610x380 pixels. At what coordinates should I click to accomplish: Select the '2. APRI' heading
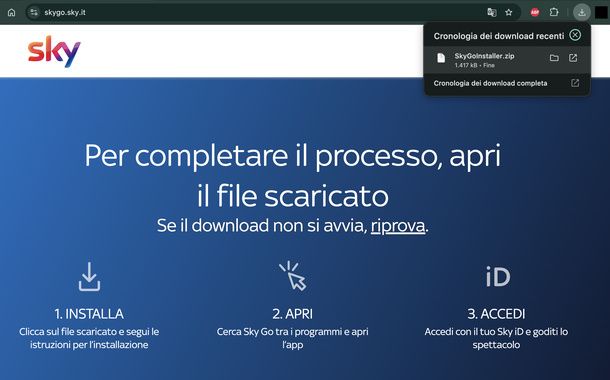coord(293,314)
